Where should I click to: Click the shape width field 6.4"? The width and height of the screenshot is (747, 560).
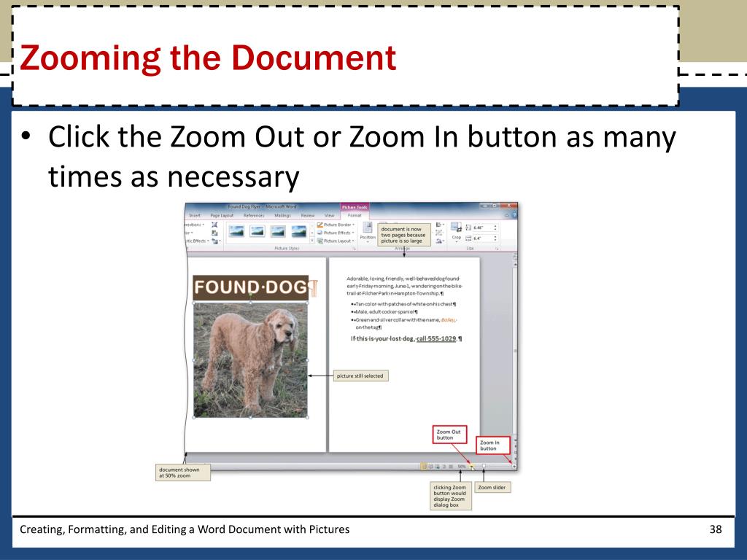coord(481,238)
